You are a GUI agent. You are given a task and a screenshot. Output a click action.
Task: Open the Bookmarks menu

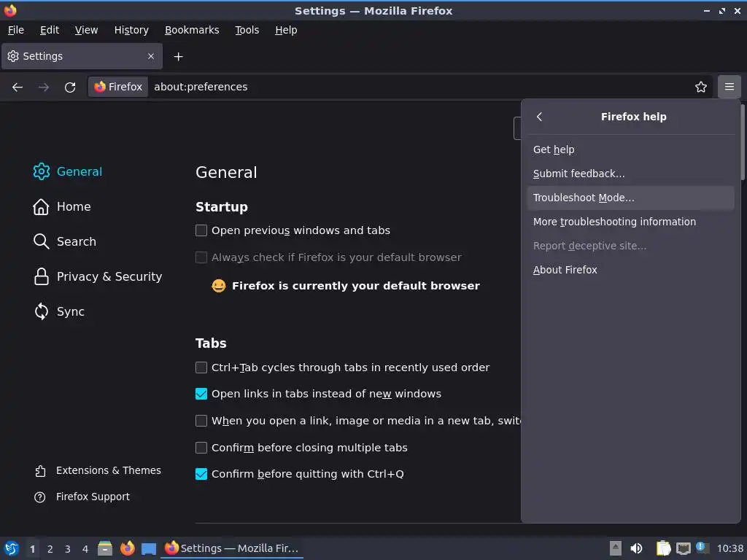point(192,30)
